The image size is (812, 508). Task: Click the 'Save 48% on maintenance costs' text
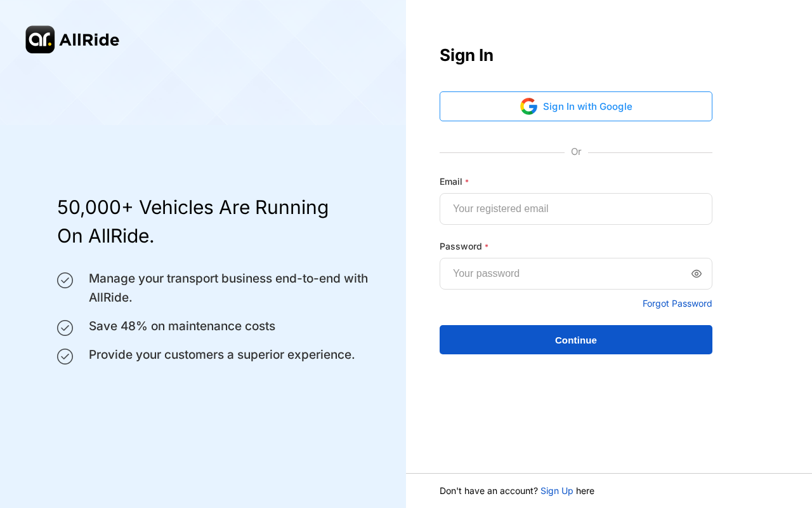(x=182, y=326)
